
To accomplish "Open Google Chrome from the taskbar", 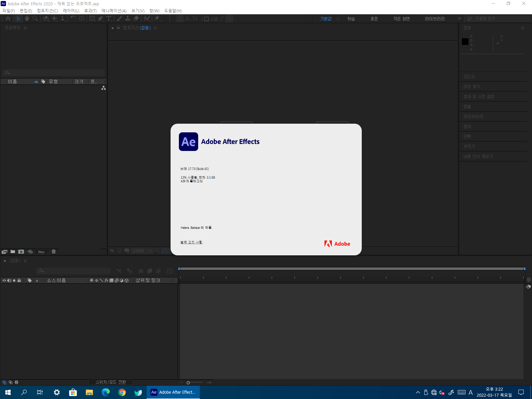I will coord(122,392).
